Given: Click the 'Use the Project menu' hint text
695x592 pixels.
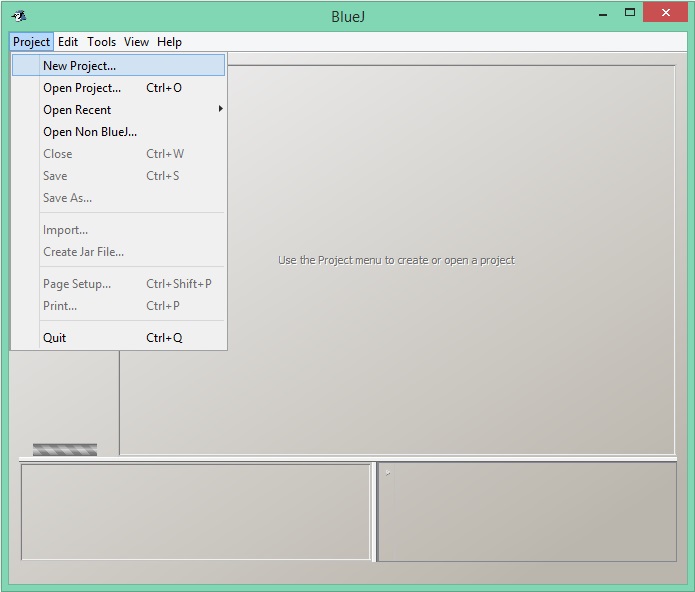Looking at the screenshot, I should [x=396, y=260].
